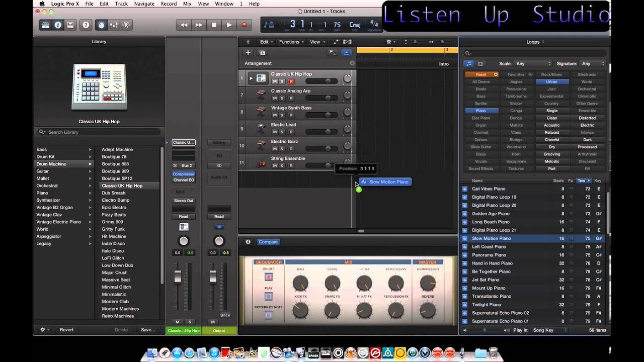Image resolution: width=644 pixels, height=362 pixels.
Task: Toggle Smart Controls knob button
Action: point(101,25)
